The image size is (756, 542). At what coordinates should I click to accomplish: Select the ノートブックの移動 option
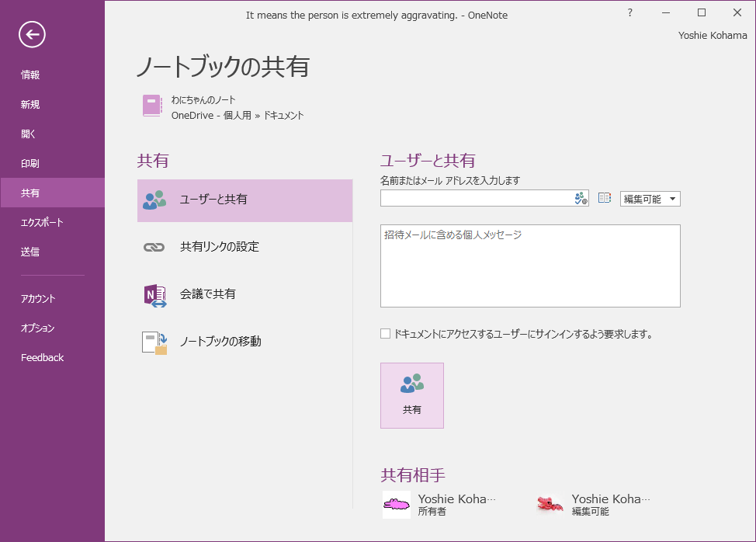(x=245, y=342)
